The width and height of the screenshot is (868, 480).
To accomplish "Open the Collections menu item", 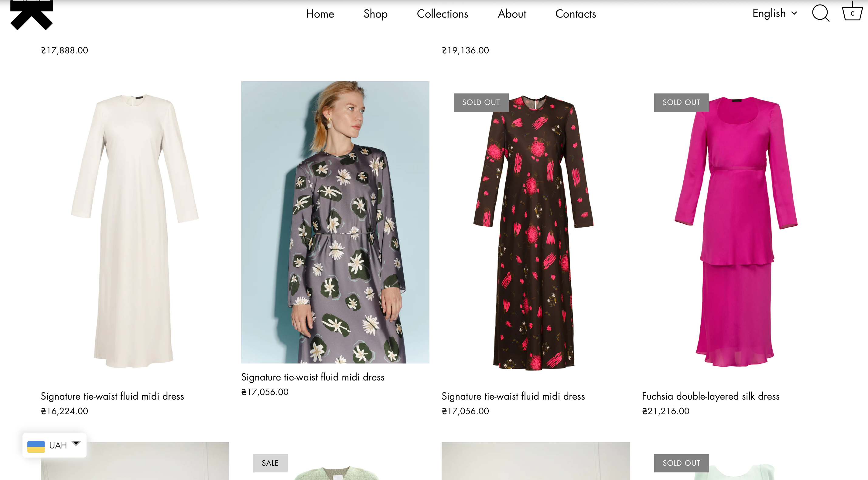I will point(443,14).
